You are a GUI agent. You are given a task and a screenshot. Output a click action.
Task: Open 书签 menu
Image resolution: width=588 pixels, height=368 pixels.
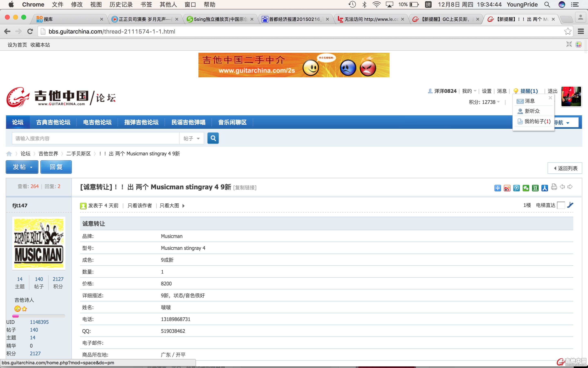tap(146, 4)
